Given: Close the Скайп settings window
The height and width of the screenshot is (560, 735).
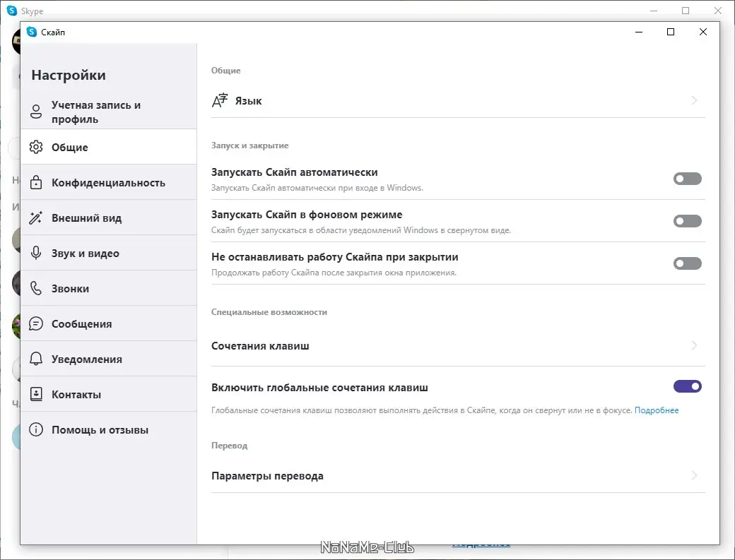Looking at the screenshot, I should coord(703,32).
